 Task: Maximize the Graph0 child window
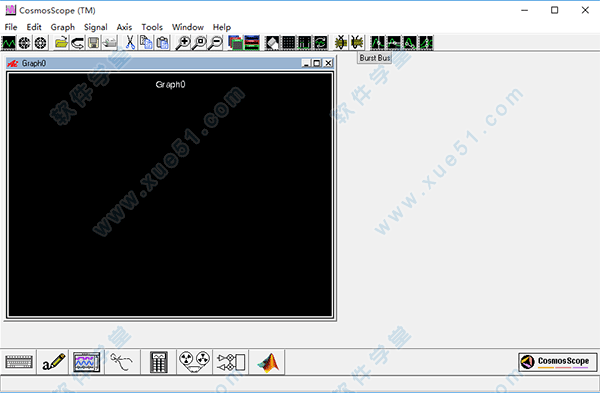317,63
